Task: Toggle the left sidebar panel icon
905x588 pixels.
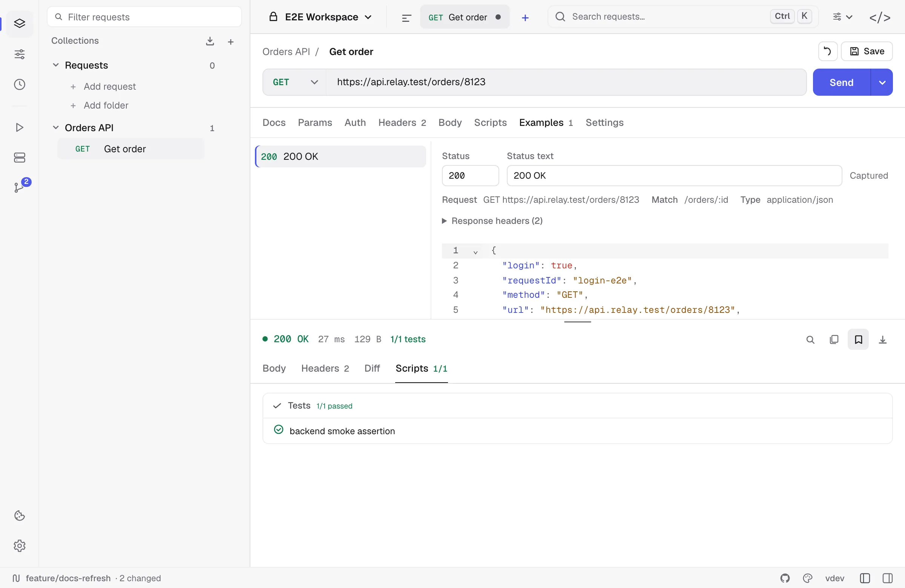Action: tap(865, 578)
